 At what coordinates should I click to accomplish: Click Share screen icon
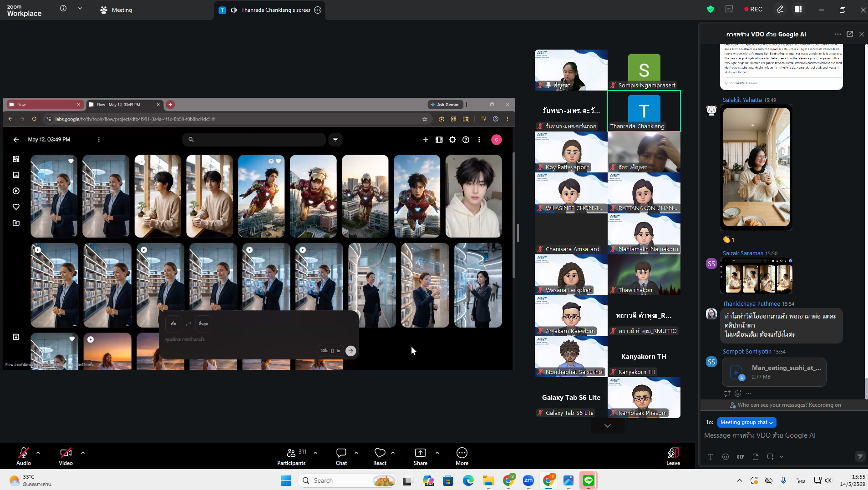pyautogui.click(x=421, y=456)
